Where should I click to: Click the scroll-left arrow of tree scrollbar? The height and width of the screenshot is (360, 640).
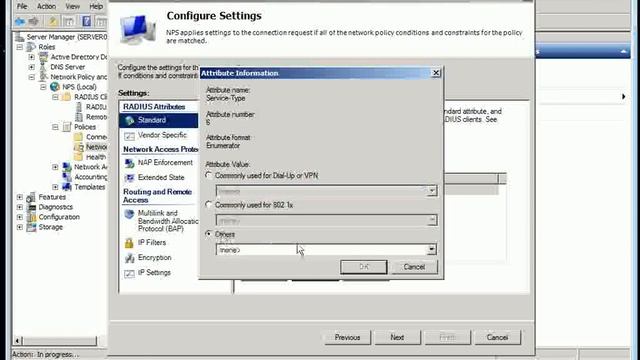[x=17, y=340]
